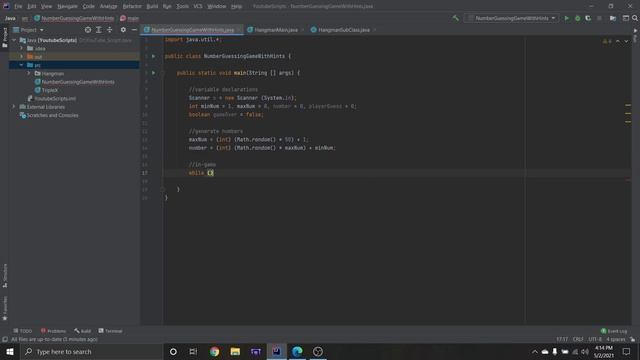Open the Problems tool window
This screenshot has width=640, height=360.
pos(53,331)
